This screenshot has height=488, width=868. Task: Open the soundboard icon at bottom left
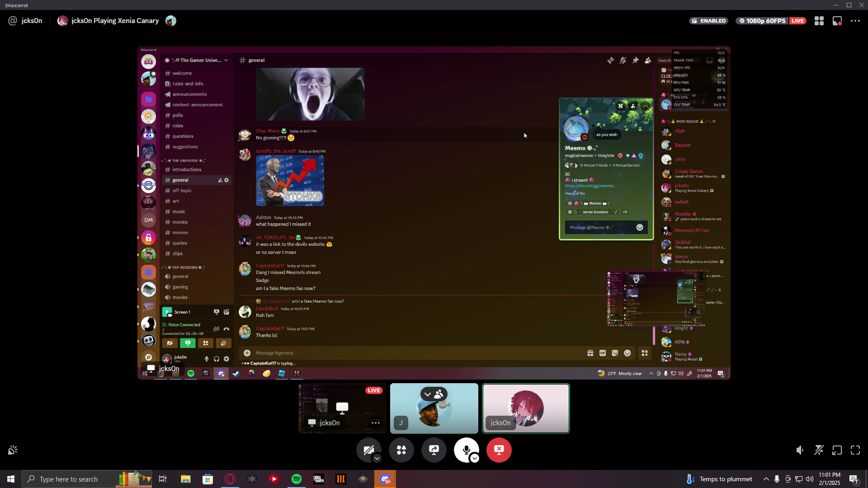tap(13, 450)
